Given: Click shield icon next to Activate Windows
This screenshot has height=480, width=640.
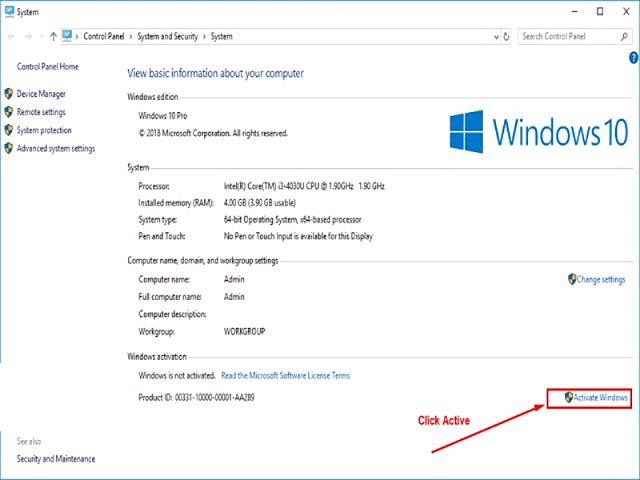Looking at the screenshot, I should [x=569, y=397].
